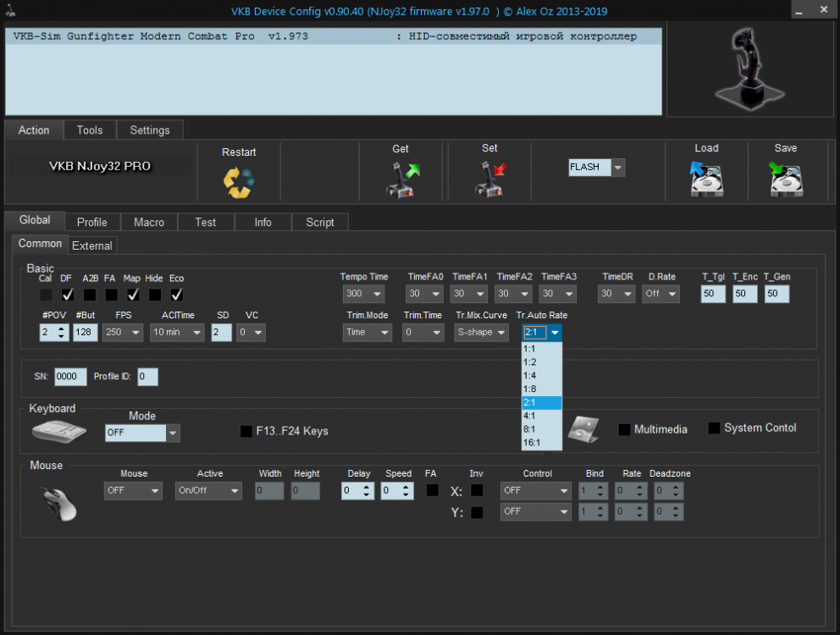Expand the Keyboard Mode dropdown
This screenshot has width=840, height=635.
(x=173, y=433)
